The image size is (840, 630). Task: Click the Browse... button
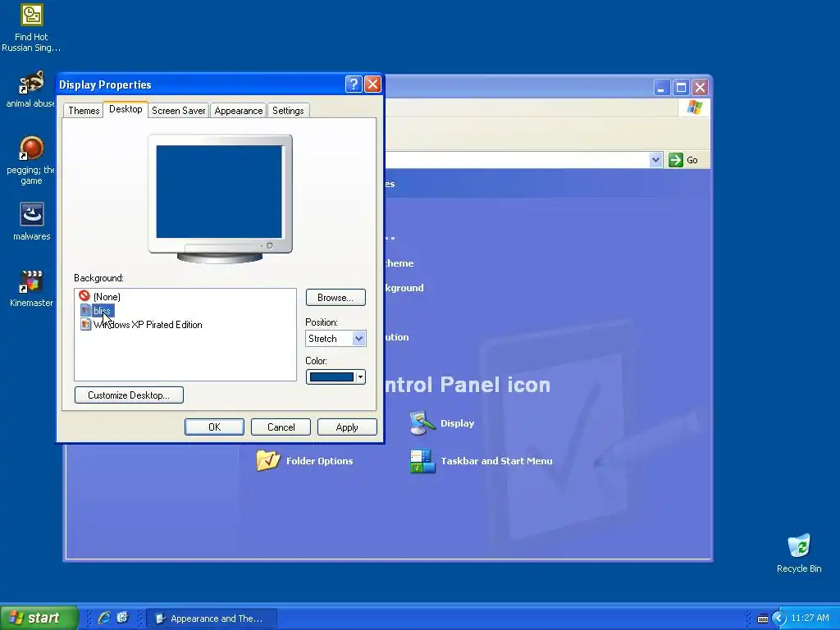coord(336,297)
